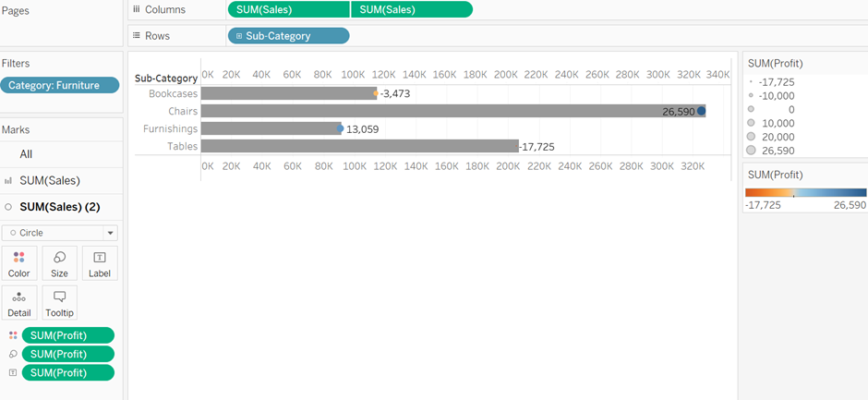Click the Pages shelf title

point(15,10)
